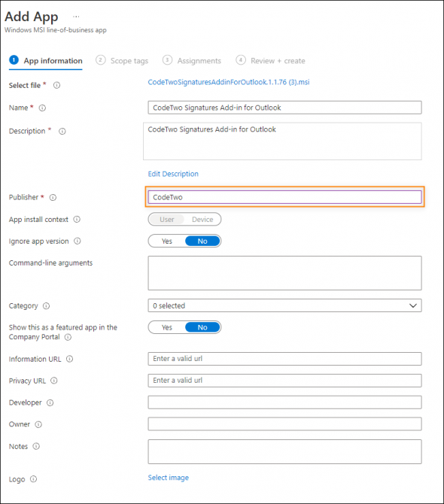
Task: Click the info icon next to Select file
Action: tap(56, 86)
